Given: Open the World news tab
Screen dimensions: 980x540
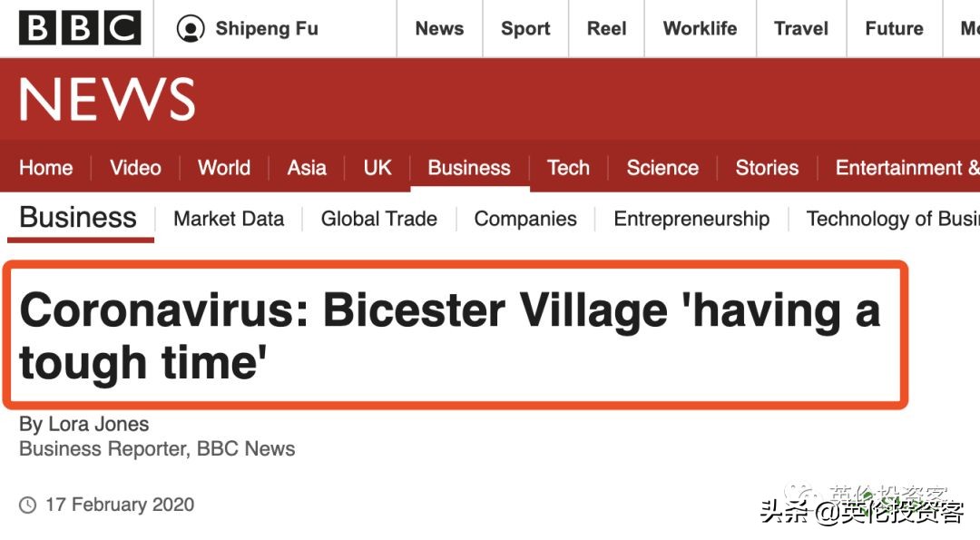Looking at the screenshot, I should [x=223, y=168].
